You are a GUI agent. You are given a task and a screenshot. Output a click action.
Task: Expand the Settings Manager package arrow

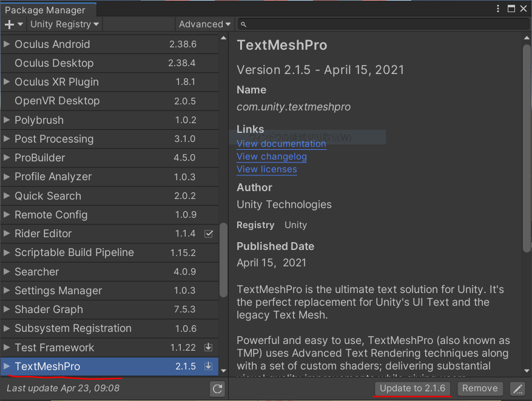[6, 290]
